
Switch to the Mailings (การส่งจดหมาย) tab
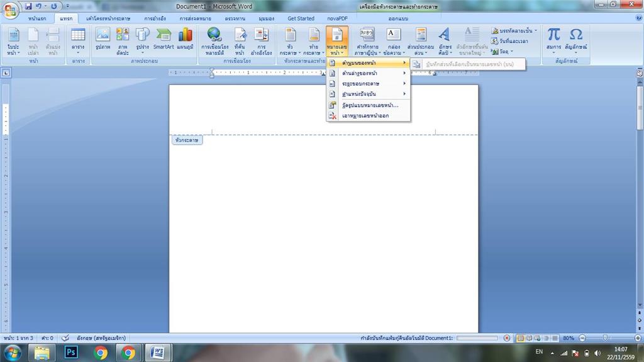pyautogui.click(x=195, y=18)
